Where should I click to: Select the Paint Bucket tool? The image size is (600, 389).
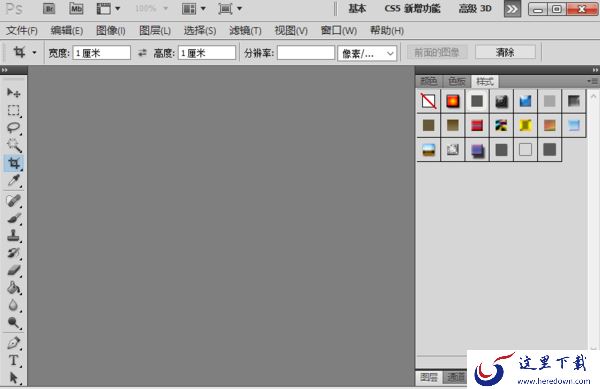(13, 288)
